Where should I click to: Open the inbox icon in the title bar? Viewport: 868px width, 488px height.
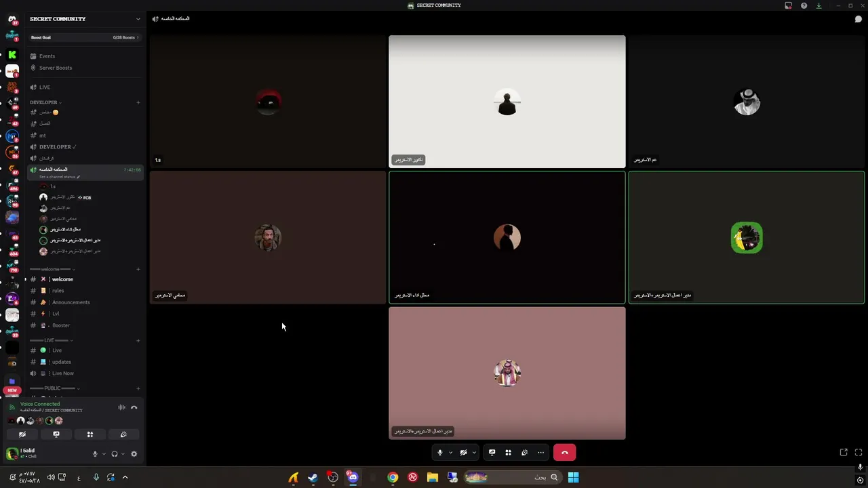(788, 5)
